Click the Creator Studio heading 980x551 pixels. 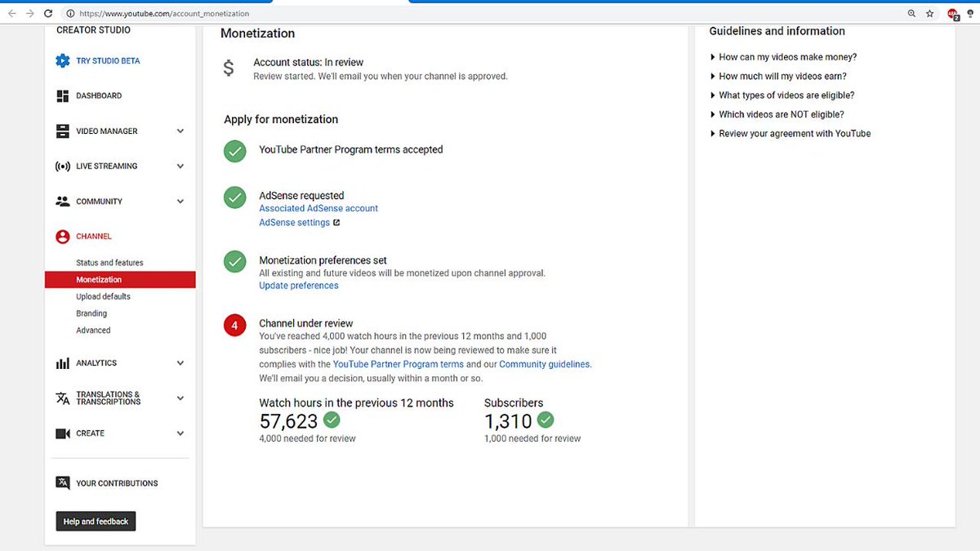click(x=93, y=30)
